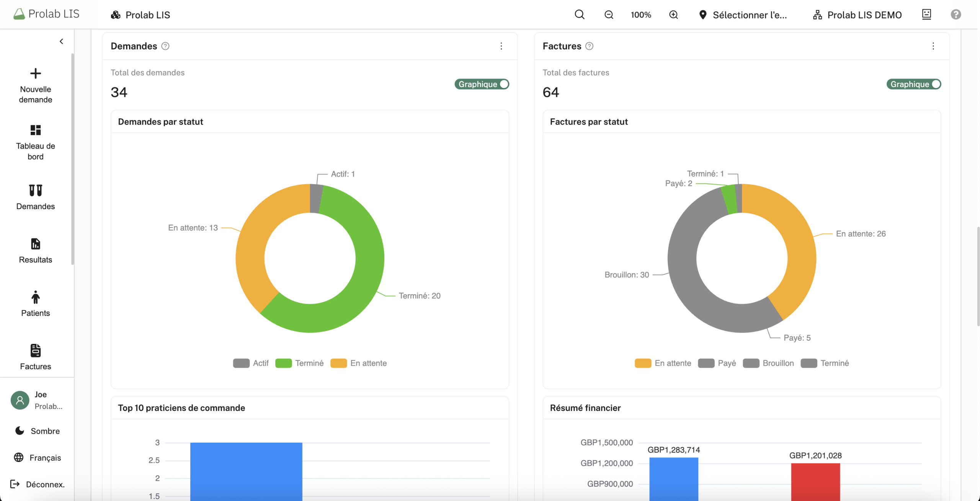Image resolution: width=980 pixels, height=501 pixels.
Task: Click the help icon beside Factures title
Action: pos(590,46)
